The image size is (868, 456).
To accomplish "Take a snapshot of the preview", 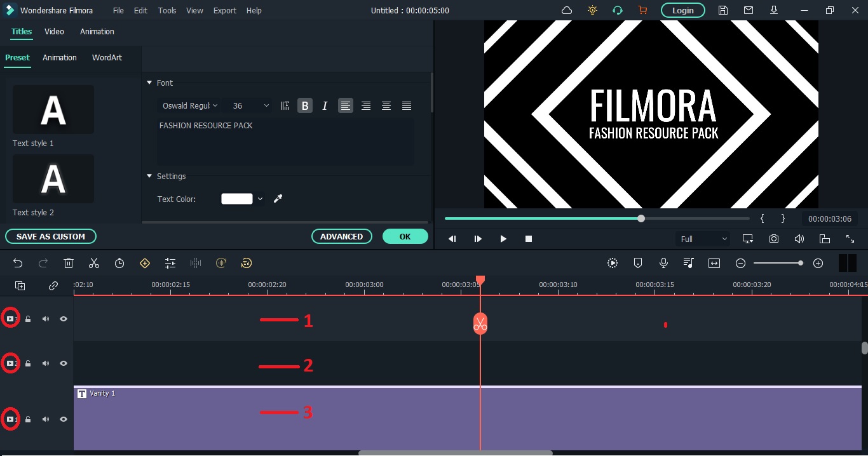I will pyautogui.click(x=774, y=239).
